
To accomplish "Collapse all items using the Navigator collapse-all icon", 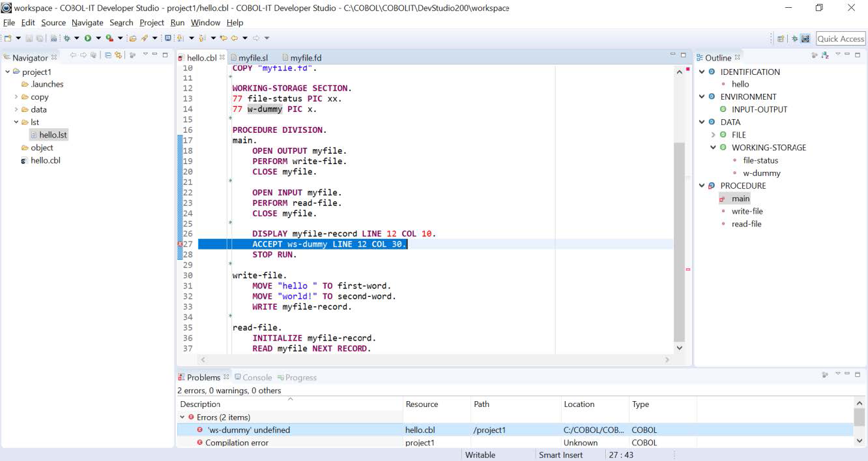I will [x=108, y=55].
